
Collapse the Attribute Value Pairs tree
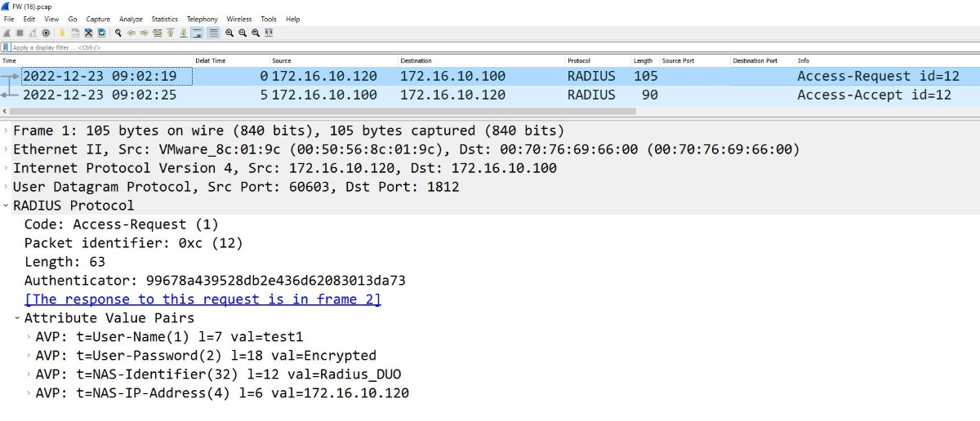(x=17, y=318)
